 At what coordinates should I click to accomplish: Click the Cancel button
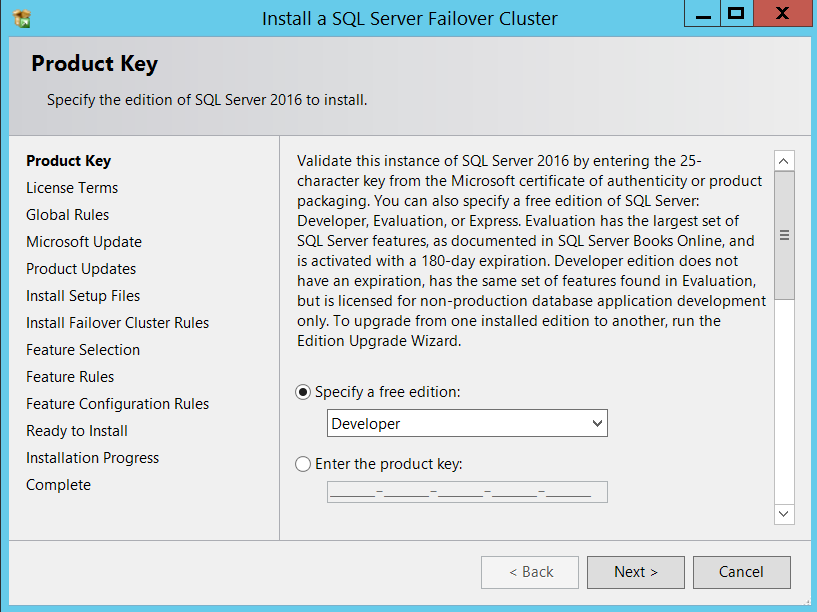click(x=741, y=572)
